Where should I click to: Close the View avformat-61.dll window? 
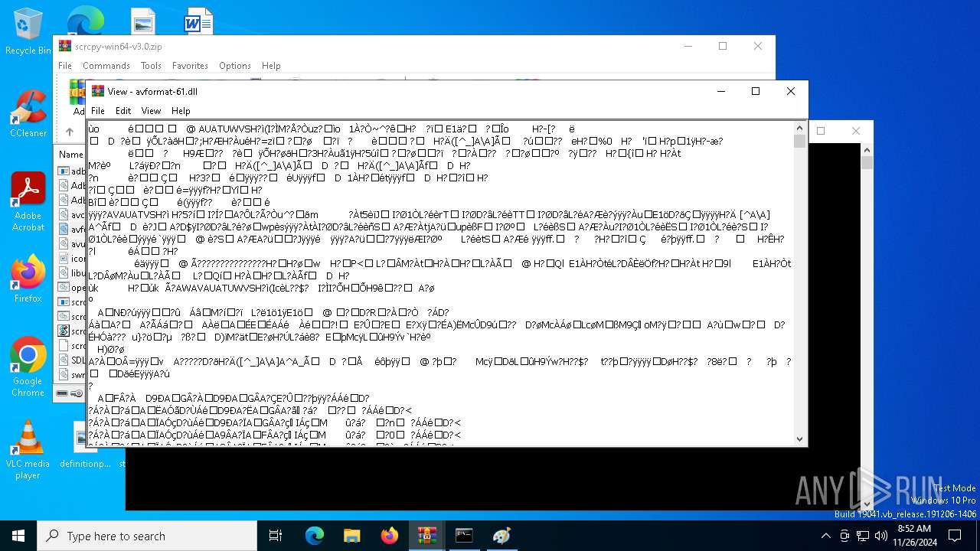(x=791, y=91)
